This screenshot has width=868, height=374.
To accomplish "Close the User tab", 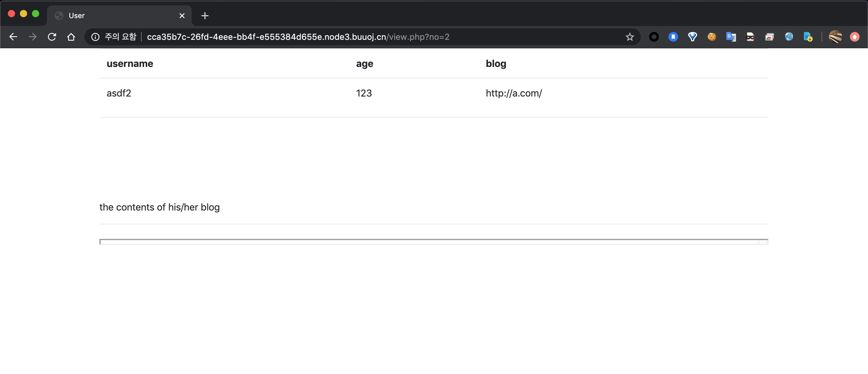I will pyautogui.click(x=182, y=15).
